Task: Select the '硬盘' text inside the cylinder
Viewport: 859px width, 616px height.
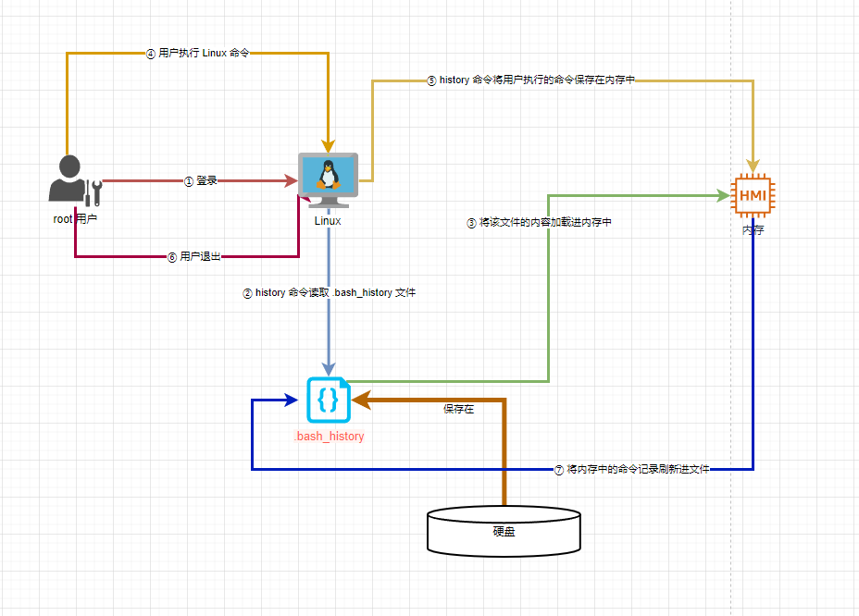Action: (x=504, y=533)
